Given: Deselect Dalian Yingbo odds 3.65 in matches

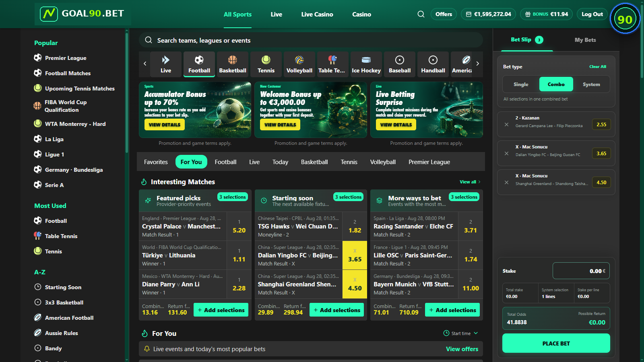Looking at the screenshot, I should click(x=355, y=255).
